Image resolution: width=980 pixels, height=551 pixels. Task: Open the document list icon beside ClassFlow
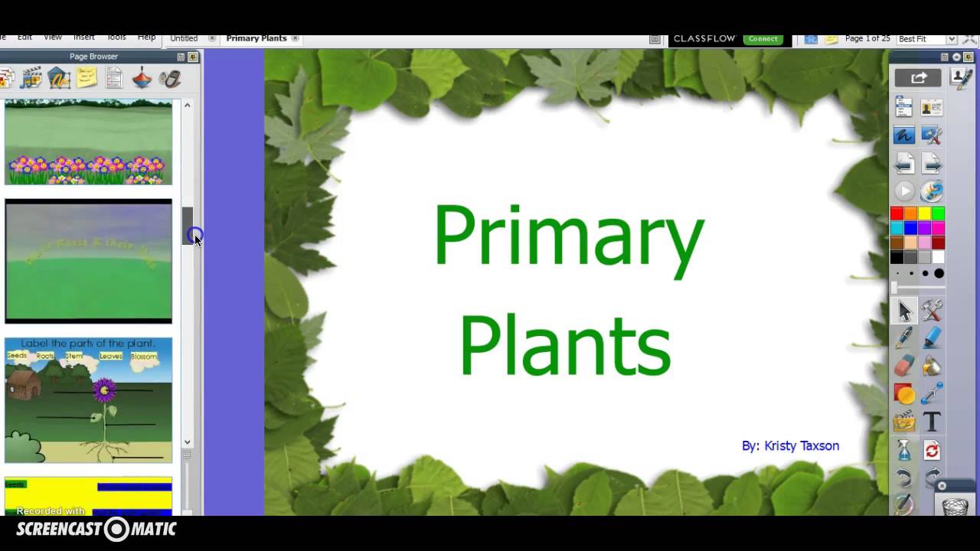(655, 39)
